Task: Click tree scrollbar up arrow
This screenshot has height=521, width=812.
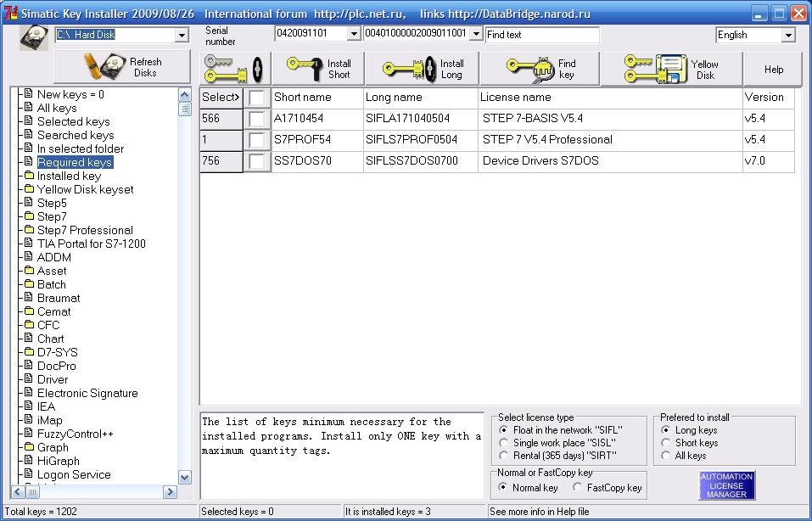Action: [184, 95]
